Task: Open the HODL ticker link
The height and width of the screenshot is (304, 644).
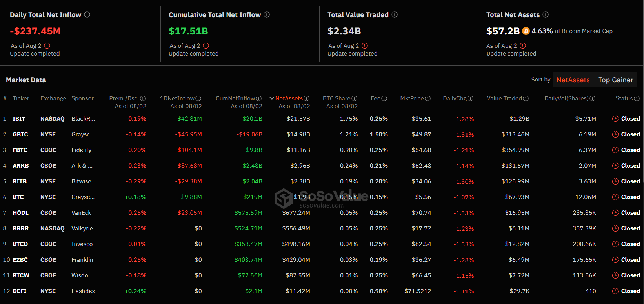Action: (20, 213)
